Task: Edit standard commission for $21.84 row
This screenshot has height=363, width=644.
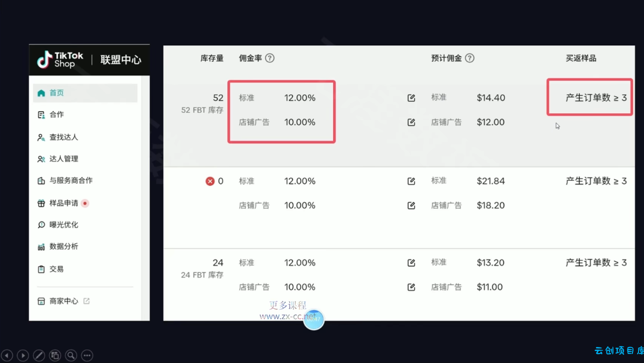Action: 411,181
